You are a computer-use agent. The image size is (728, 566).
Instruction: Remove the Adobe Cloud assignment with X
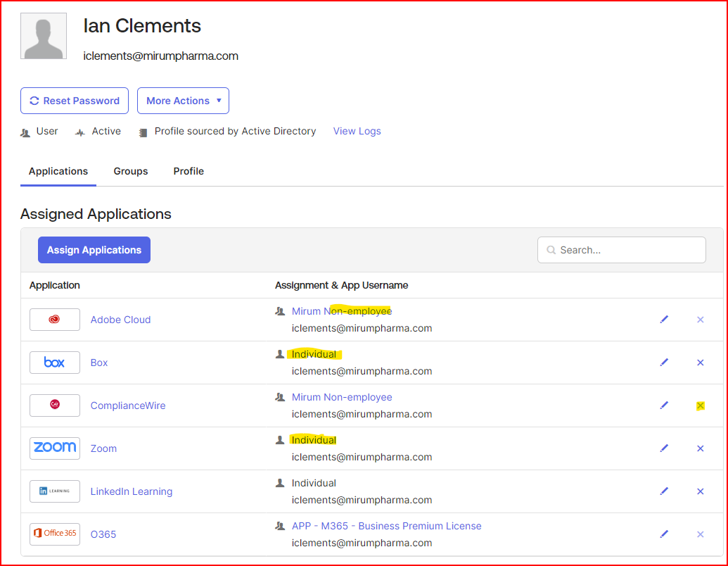coord(700,319)
